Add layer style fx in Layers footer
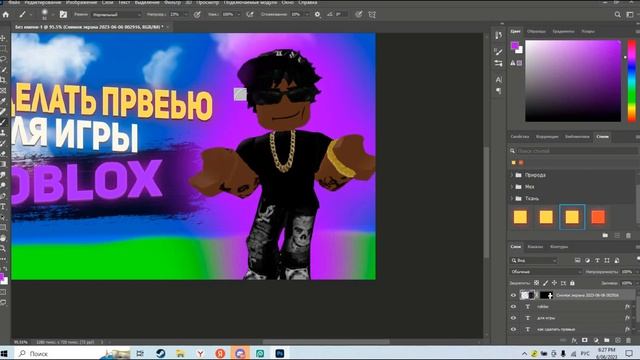 pos(574,340)
